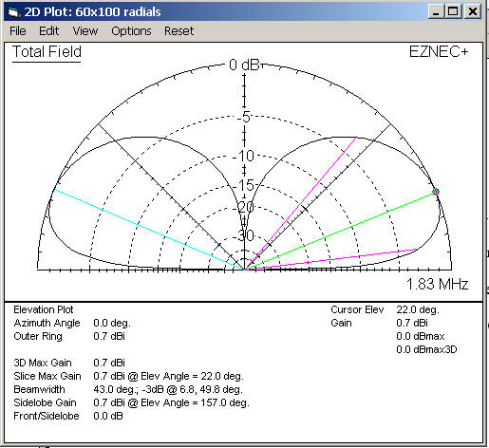Click the 2D Plot window title icon
Viewport: 489px width, 448px height.
pyautogui.click(x=13, y=12)
